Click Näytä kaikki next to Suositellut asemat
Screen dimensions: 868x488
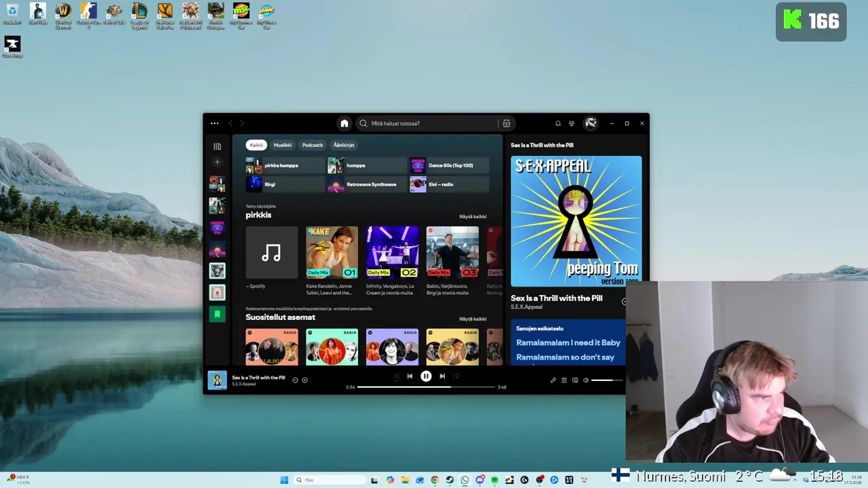[473, 319]
